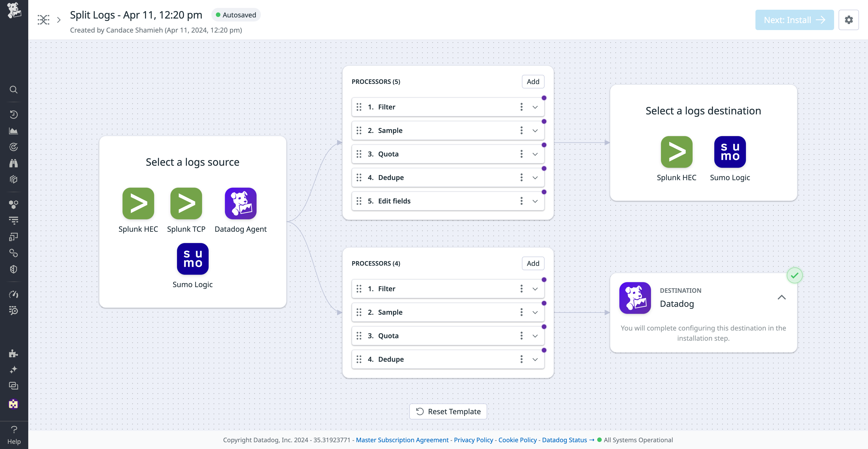Click the Next: Install button
The height and width of the screenshot is (449, 868).
coord(794,19)
